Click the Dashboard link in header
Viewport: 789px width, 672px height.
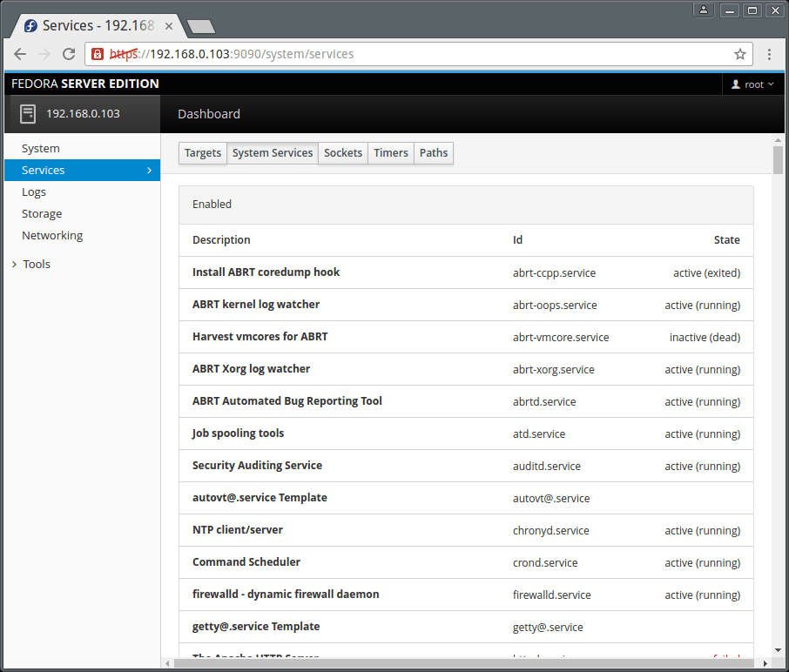click(x=209, y=114)
